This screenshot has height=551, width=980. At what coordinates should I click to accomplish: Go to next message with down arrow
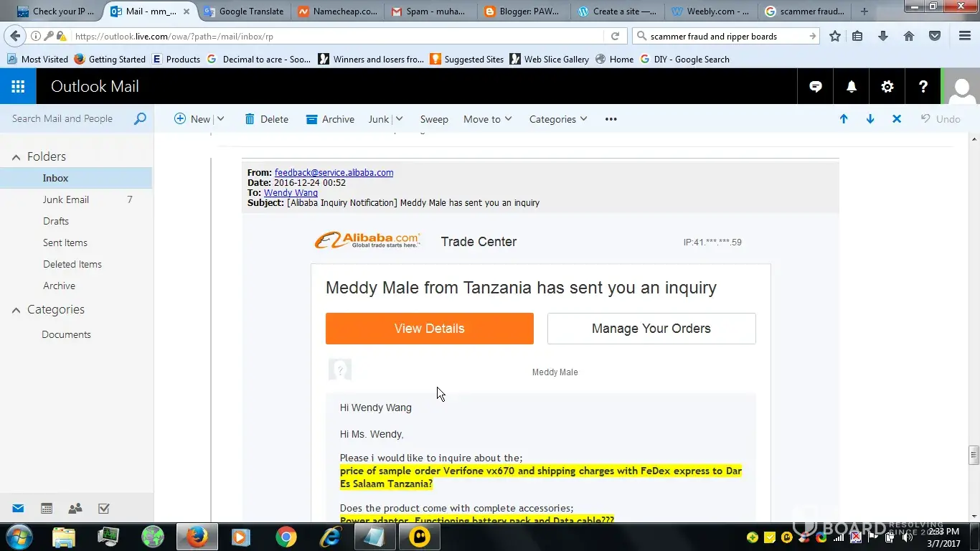coord(870,119)
